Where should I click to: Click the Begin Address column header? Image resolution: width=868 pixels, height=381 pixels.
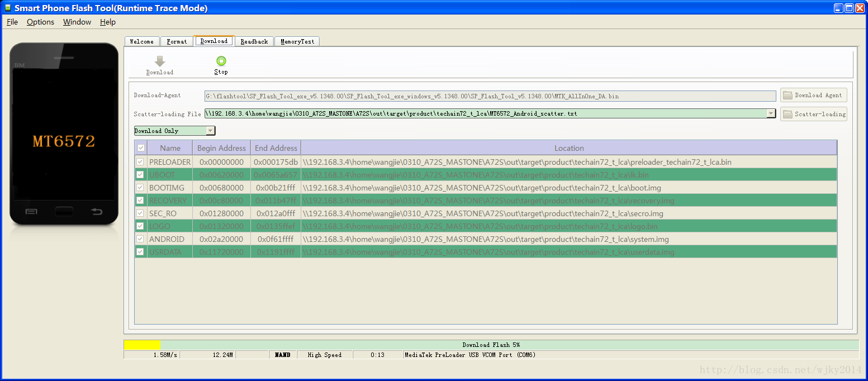(222, 148)
